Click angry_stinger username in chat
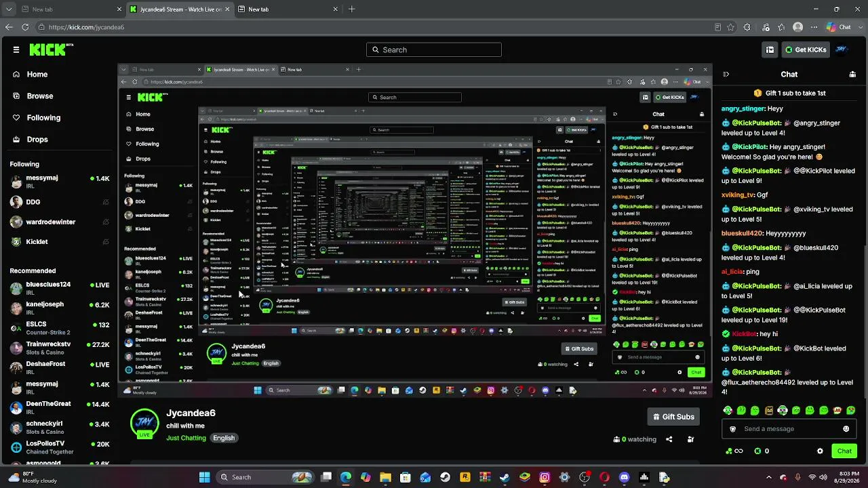This screenshot has width=868, height=488. 743,108
